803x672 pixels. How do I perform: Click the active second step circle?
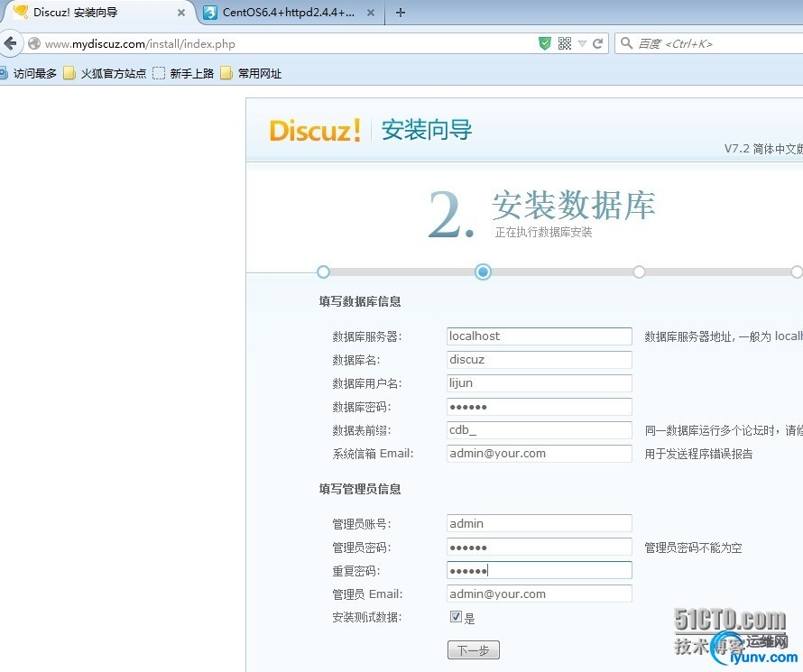pos(483,272)
